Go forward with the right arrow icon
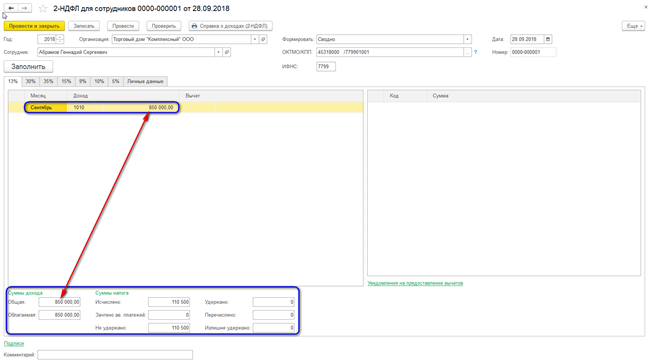 (x=25, y=8)
